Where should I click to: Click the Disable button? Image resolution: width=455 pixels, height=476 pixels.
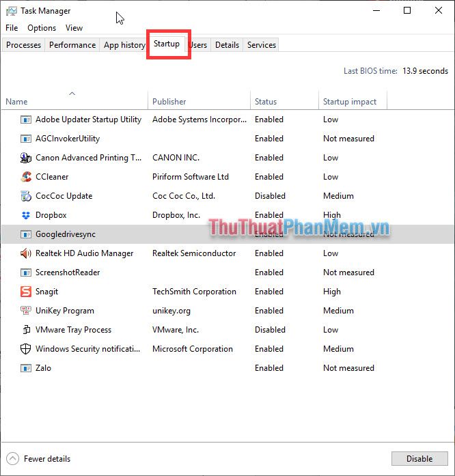[x=419, y=458]
